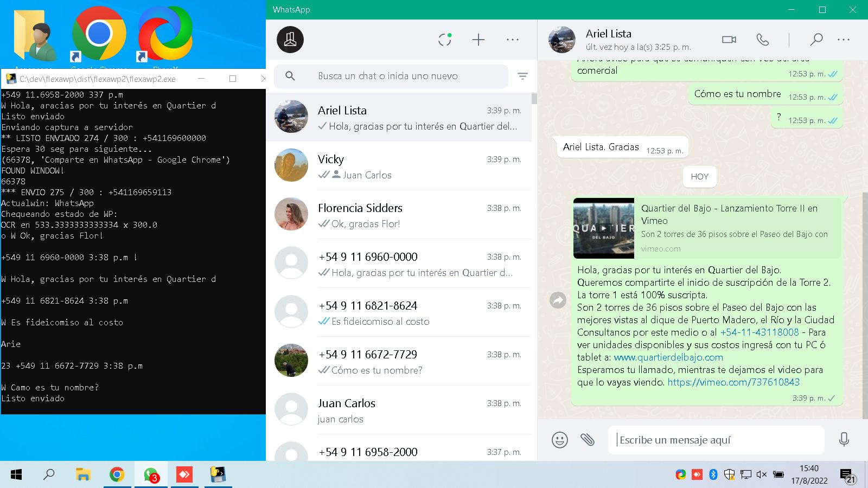Open the Florencia Sidders chat

pyautogui.click(x=399, y=215)
